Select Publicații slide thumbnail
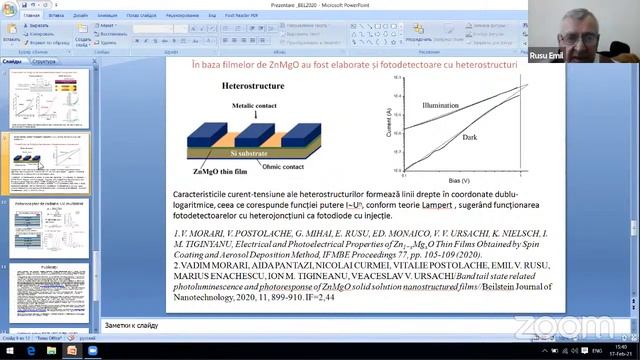Viewport: 640px width, 360px height. (x=49, y=293)
